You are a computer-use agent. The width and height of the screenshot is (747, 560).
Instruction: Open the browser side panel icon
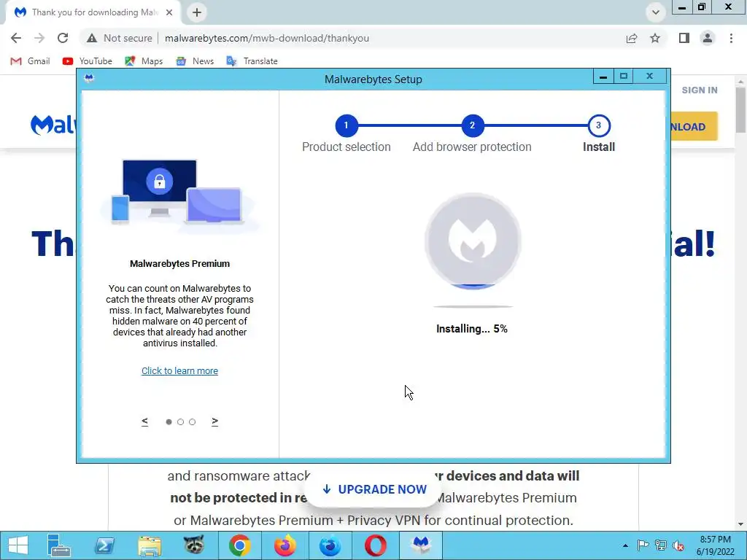[x=684, y=38]
